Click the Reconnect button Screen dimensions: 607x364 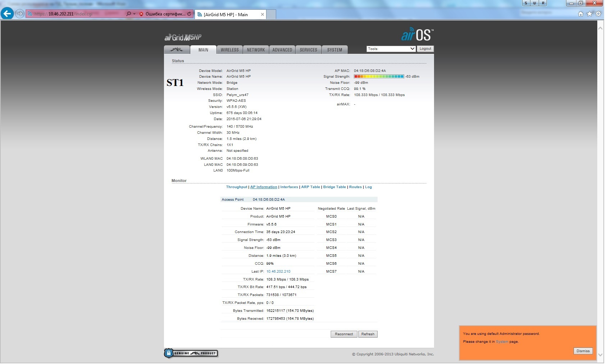344,334
